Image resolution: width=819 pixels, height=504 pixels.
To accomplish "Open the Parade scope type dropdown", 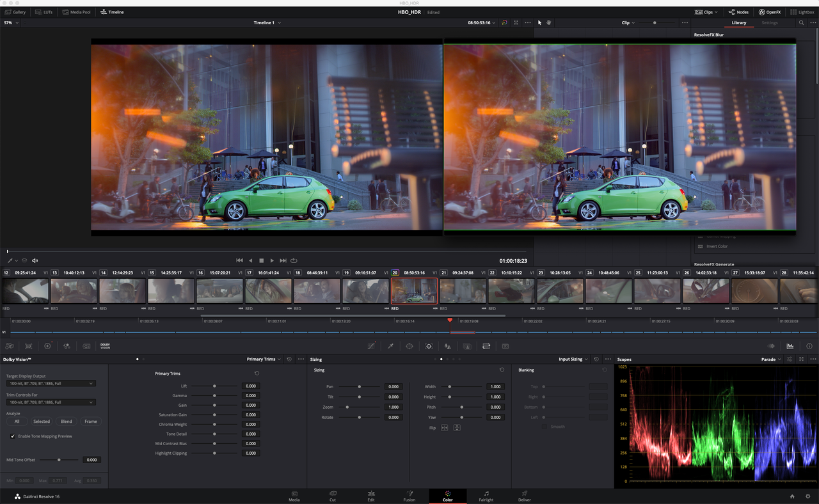I will coord(771,359).
